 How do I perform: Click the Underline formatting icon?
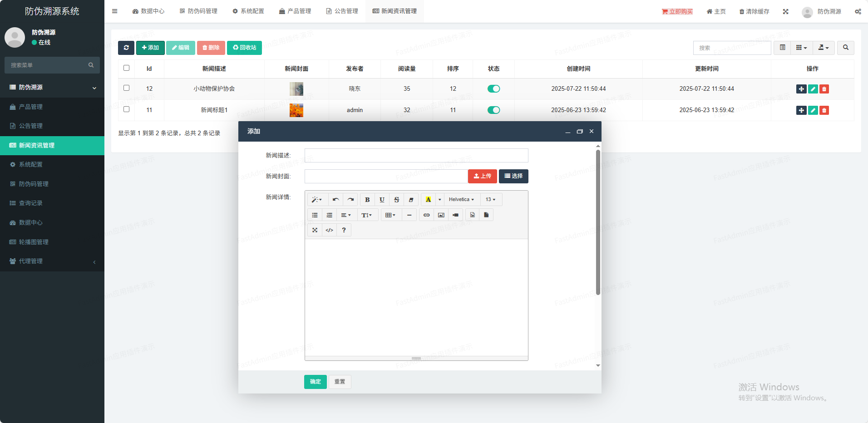[382, 200]
